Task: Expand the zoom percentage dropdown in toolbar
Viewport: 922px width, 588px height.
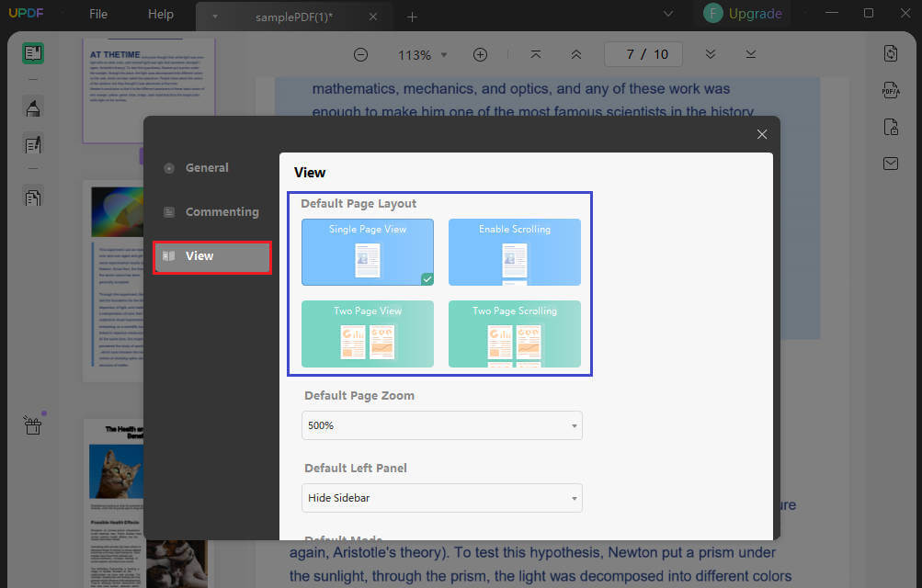Action: coord(445,54)
